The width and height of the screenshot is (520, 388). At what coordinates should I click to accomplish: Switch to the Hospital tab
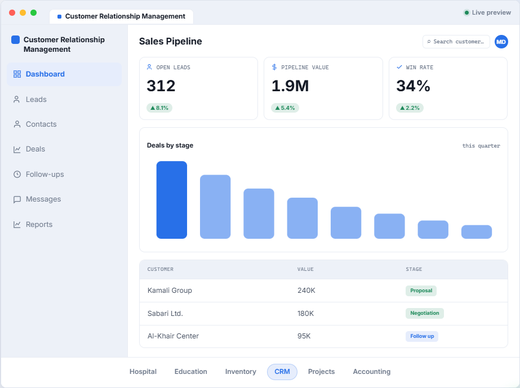pos(143,371)
